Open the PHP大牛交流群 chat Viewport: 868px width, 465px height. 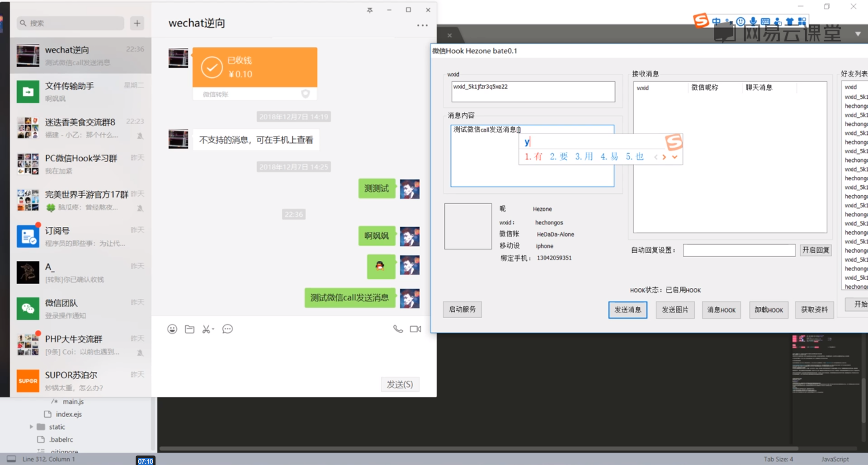[x=81, y=345]
